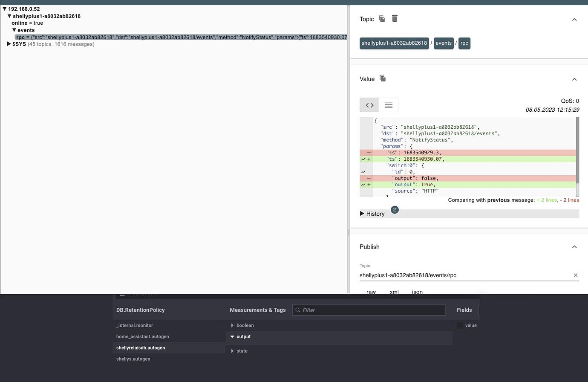Copy the topic path to clipboard
The image size is (588, 382).
pos(382,19)
